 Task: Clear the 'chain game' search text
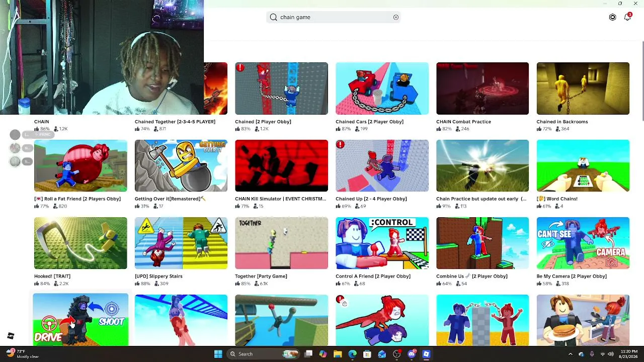[x=396, y=17]
